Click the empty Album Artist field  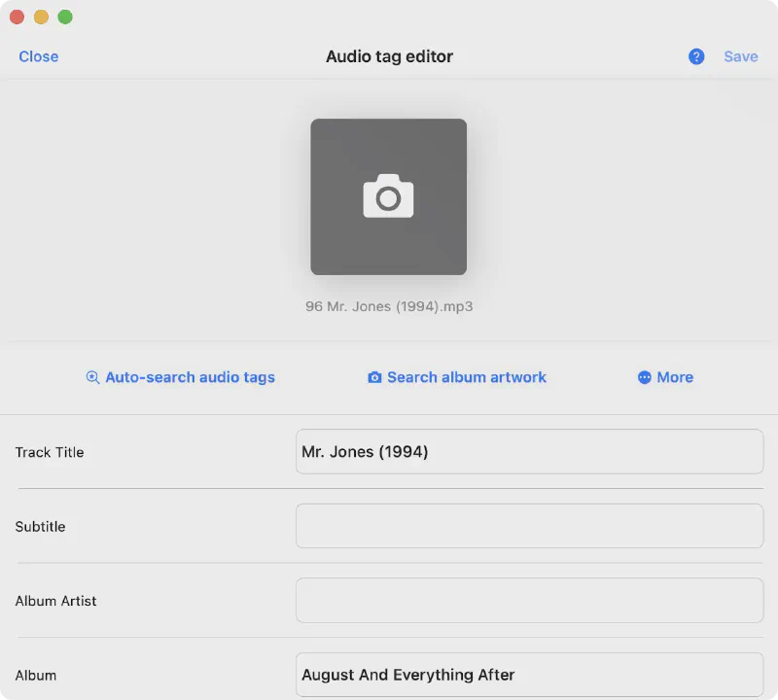pos(529,601)
